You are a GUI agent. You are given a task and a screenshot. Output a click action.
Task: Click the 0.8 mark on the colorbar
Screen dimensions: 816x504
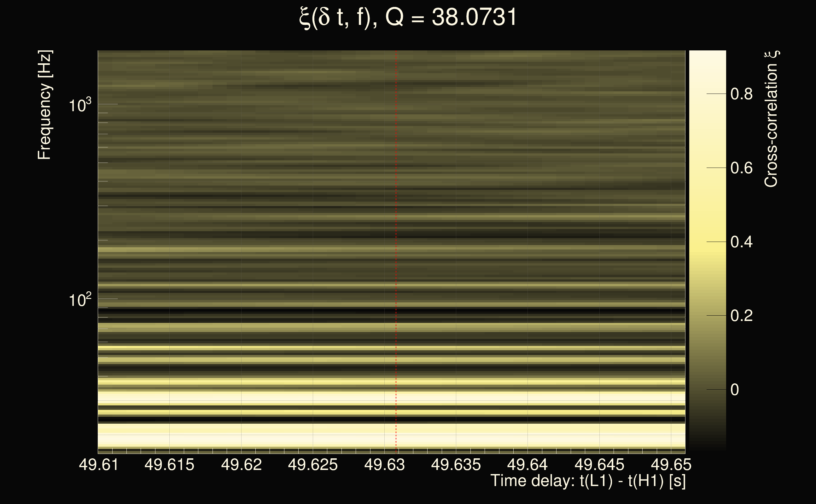741,94
